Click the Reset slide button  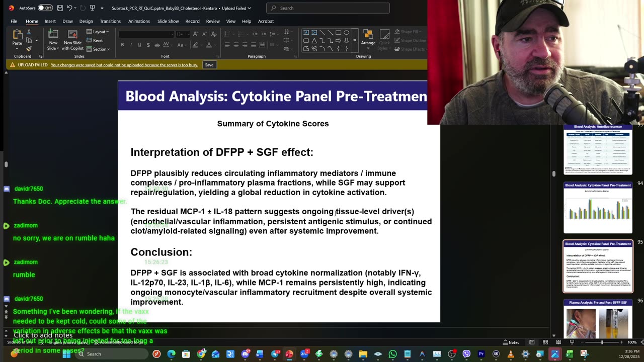95,40
